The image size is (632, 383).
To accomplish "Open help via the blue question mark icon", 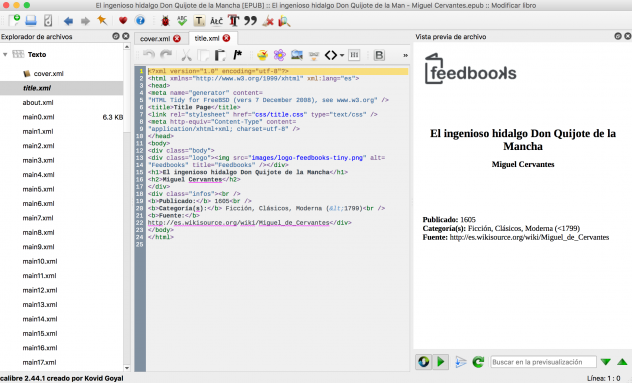I will click(x=140, y=21).
